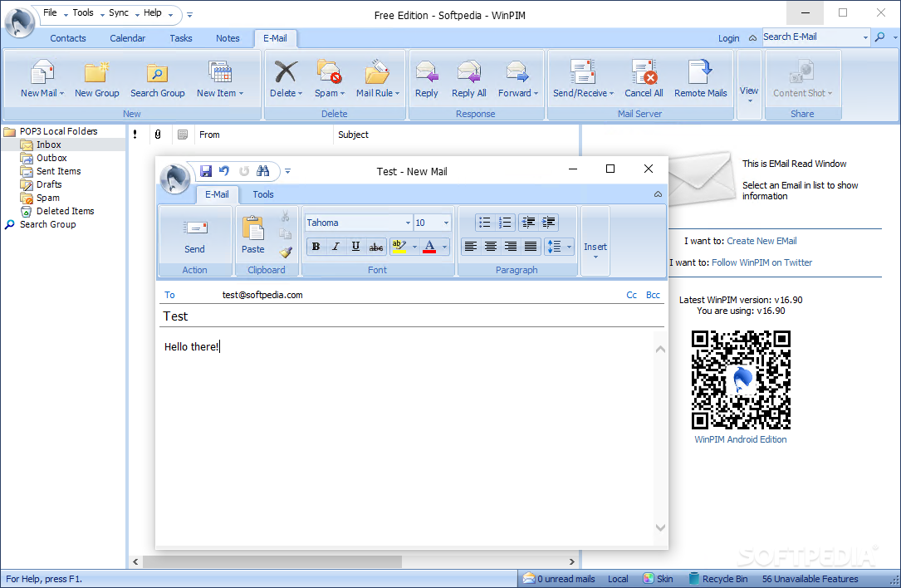Expand the font color arrow
Image resolution: width=901 pixels, height=588 pixels.
click(x=445, y=247)
